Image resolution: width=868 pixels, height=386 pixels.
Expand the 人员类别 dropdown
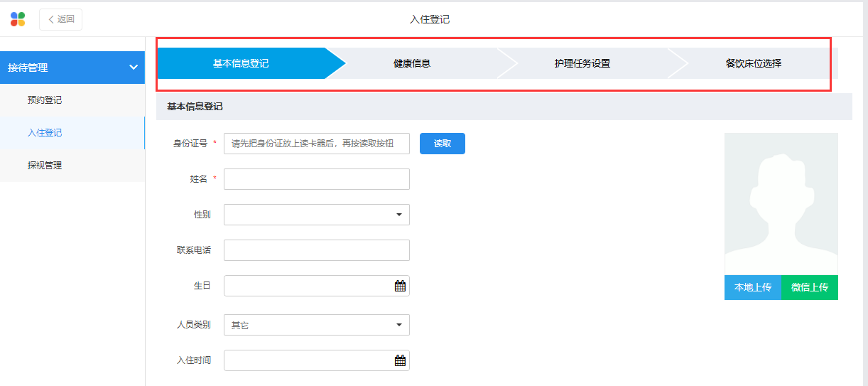click(317, 325)
